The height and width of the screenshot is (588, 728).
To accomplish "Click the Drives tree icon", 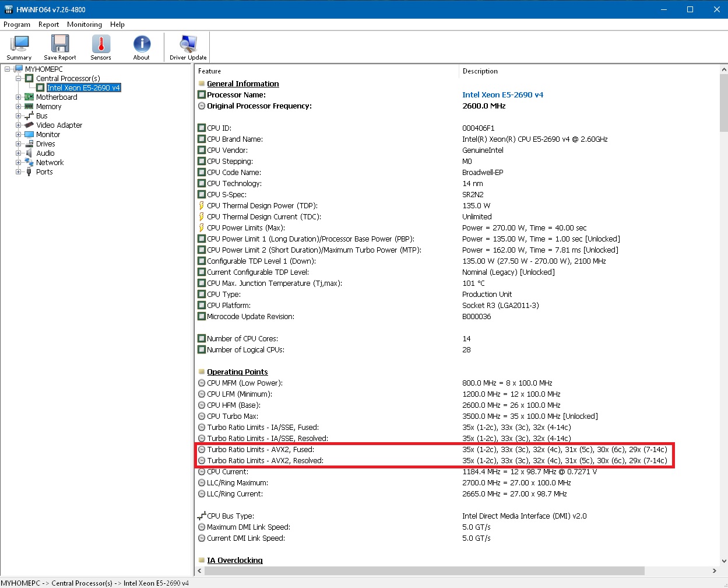I will (x=29, y=144).
